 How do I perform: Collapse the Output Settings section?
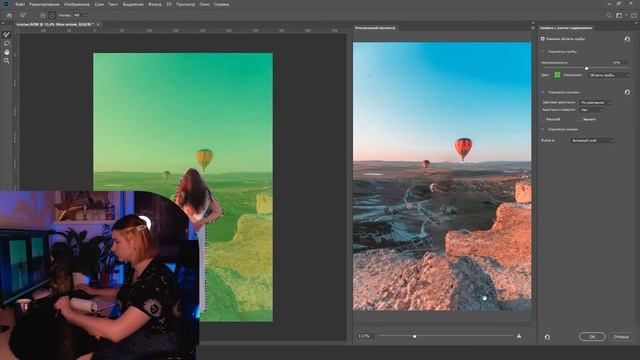click(x=543, y=129)
